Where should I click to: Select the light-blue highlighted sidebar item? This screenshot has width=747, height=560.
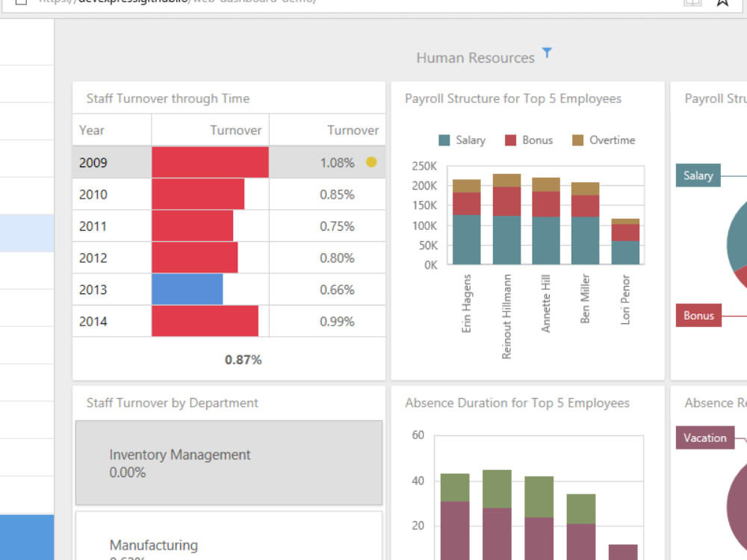pos(27,233)
